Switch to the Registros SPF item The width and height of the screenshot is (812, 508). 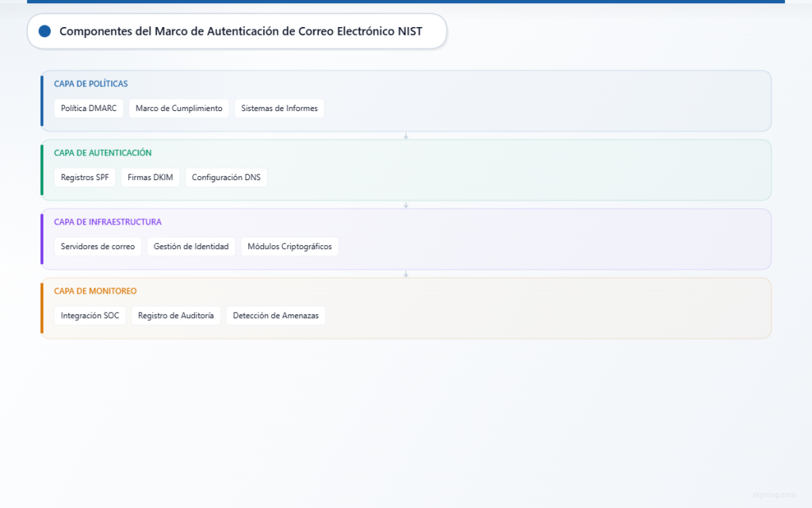pyautogui.click(x=85, y=177)
